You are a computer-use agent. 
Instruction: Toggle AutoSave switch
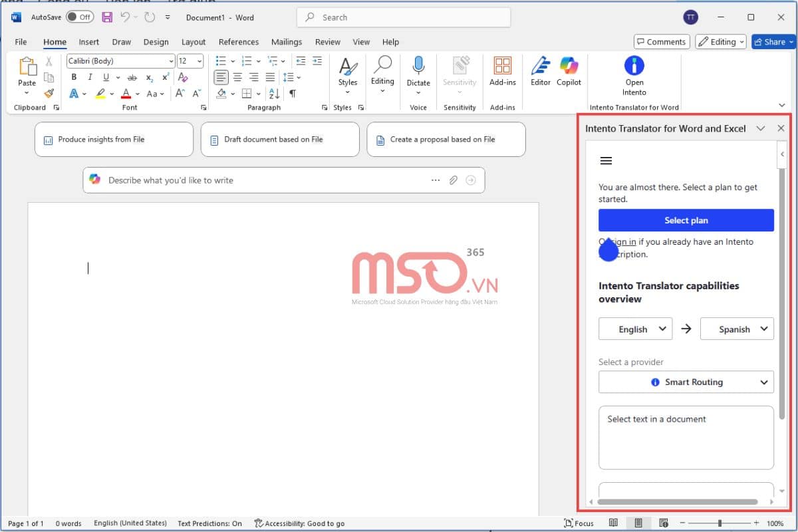click(79, 17)
